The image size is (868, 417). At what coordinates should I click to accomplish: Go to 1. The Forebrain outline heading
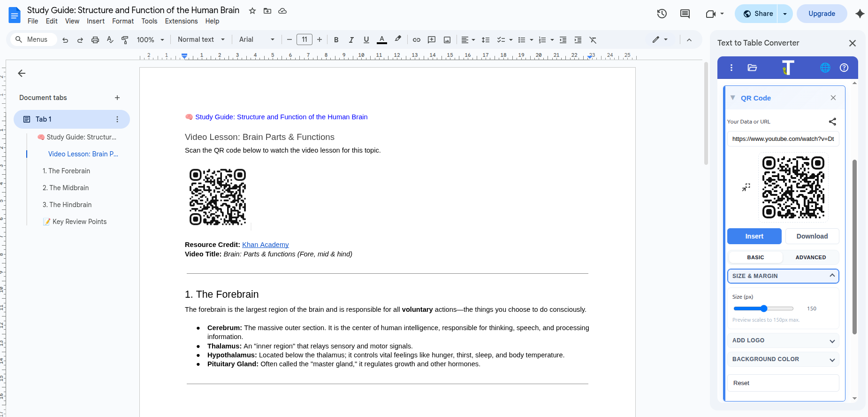66,171
